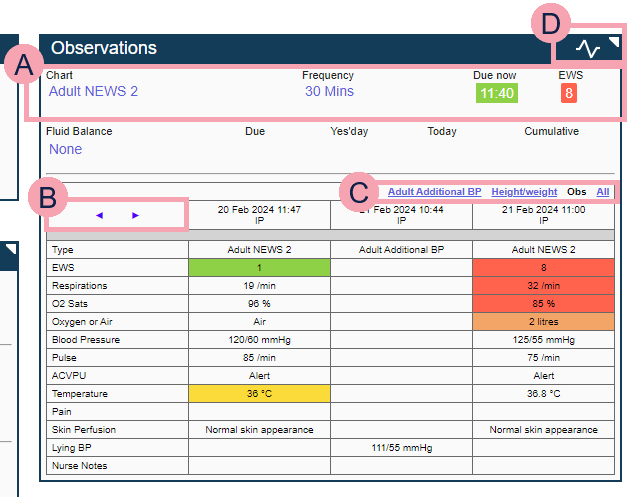
Task: Click the yellow 36 °C temperature cell
Action: [x=258, y=393]
